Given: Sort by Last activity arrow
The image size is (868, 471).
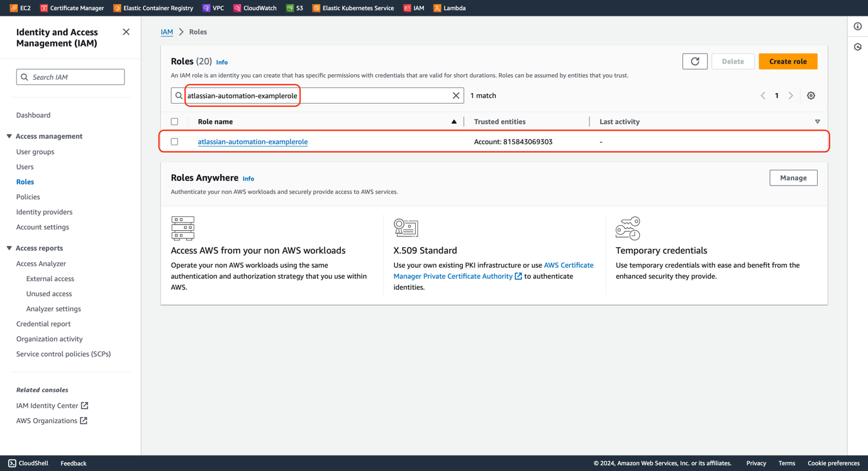Looking at the screenshot, I should pyautogui.click(x=818, y=122).
